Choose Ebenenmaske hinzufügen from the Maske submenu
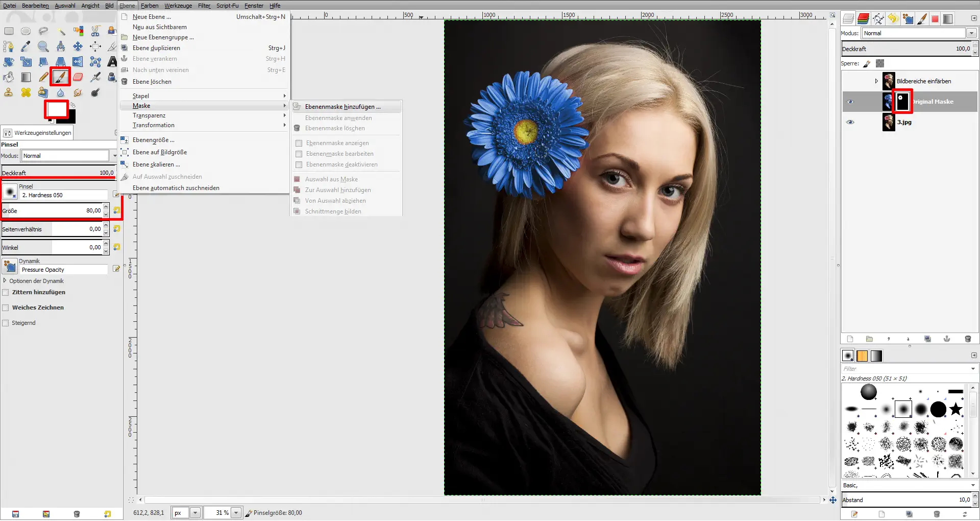The height and width of the screenshot is (521, 980). 342,107
